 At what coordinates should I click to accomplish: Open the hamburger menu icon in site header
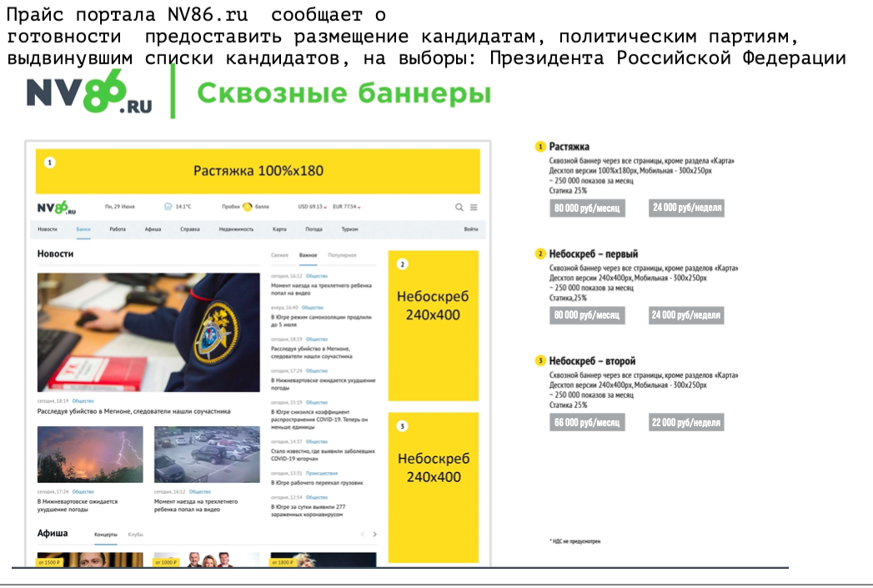(474, 207)
